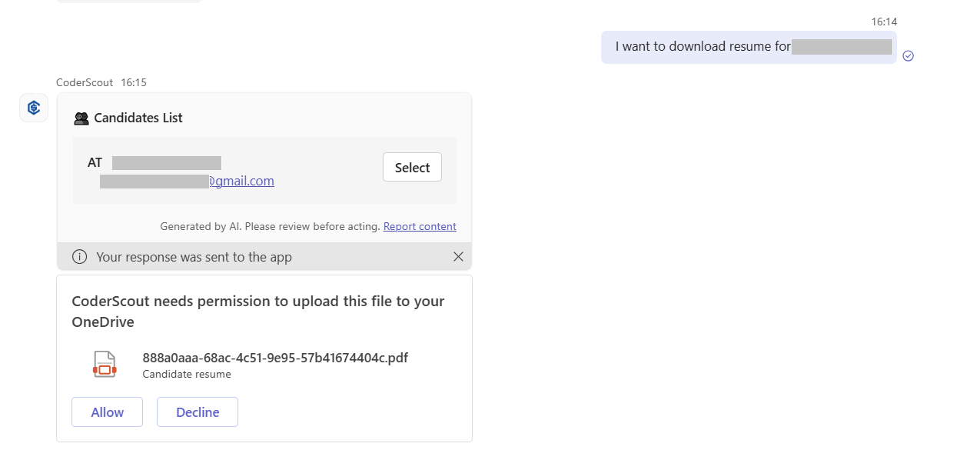Click the PDF file icon for candidate resume

coord(105,365)
